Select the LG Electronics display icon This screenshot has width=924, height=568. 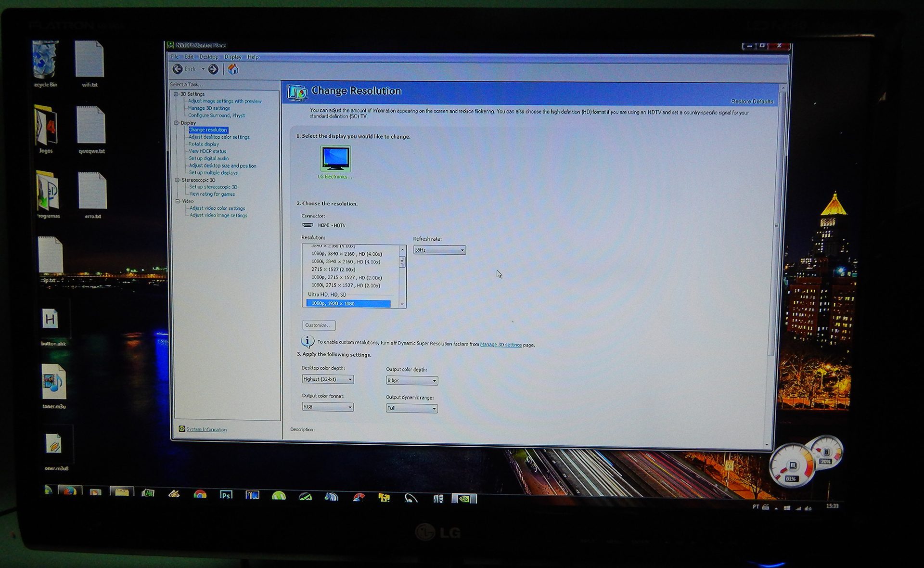[335, 159]
